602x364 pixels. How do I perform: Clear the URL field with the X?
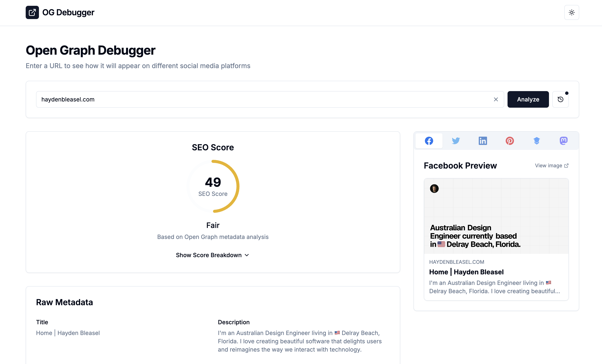496,99
